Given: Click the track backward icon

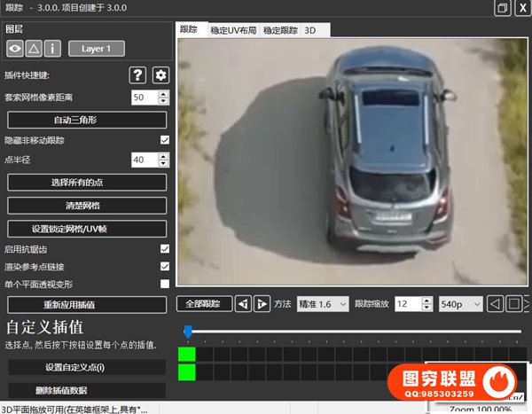Looking at the screenshot, I should coord(244,304).
